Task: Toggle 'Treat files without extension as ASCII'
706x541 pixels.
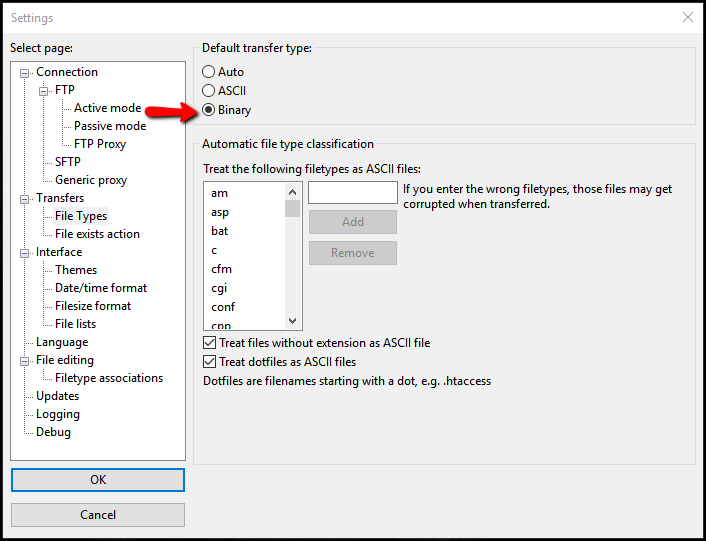Action: tap(210, 343)
